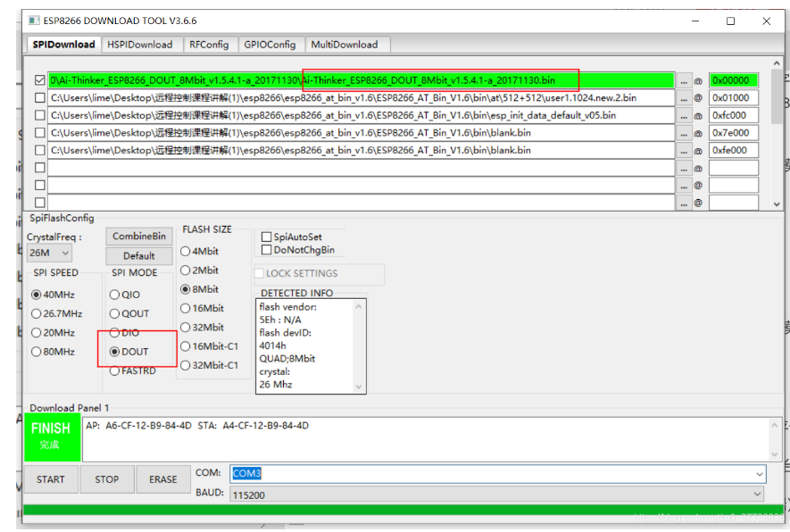Click the 0x7e000 address field
This screenshot has height=532, width=790.
pos(734,133)
